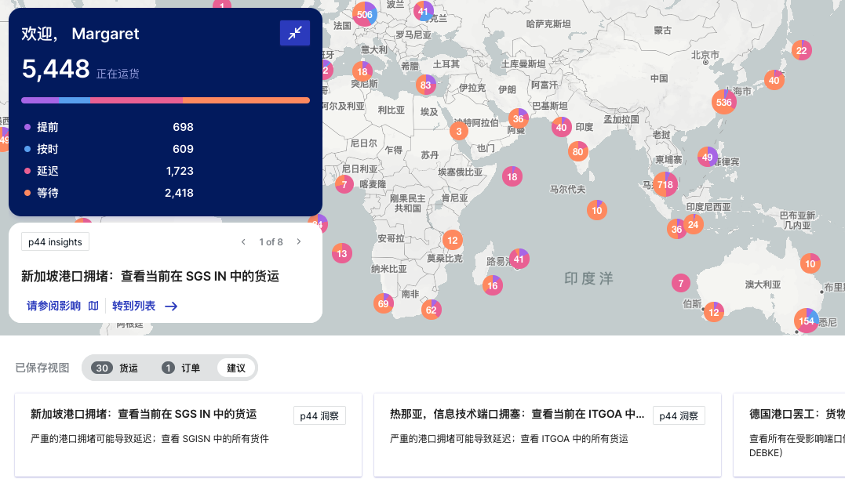Click 转到列表 arrow link
Screen dimensions: 845x504
[x=144, y=306]
